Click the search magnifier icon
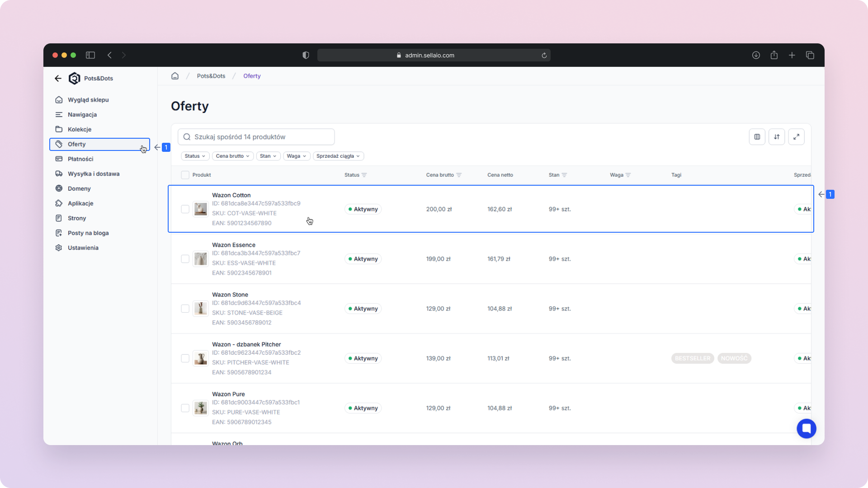Screen dimensions: 868x488 click(x=187, y=137)
